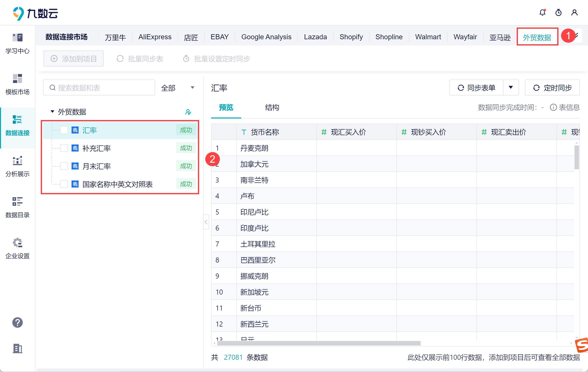The width and height of the screenshot is (588, 372).
Task: Click the timer clock icon in header
Action: pyautogui.click(x=558, y=12)
